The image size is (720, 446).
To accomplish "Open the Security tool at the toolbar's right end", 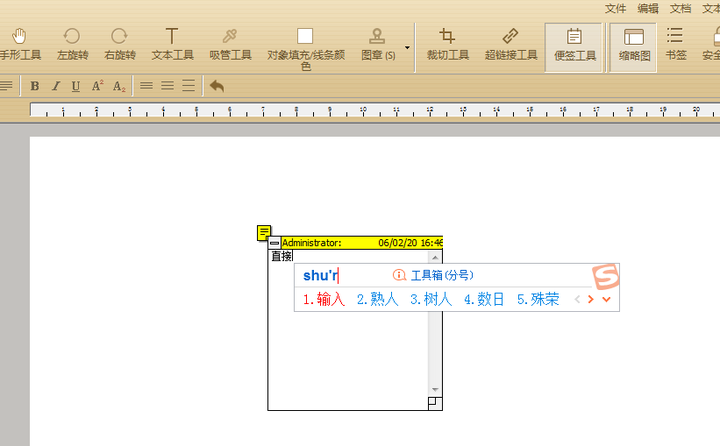I will pos(712,45).
